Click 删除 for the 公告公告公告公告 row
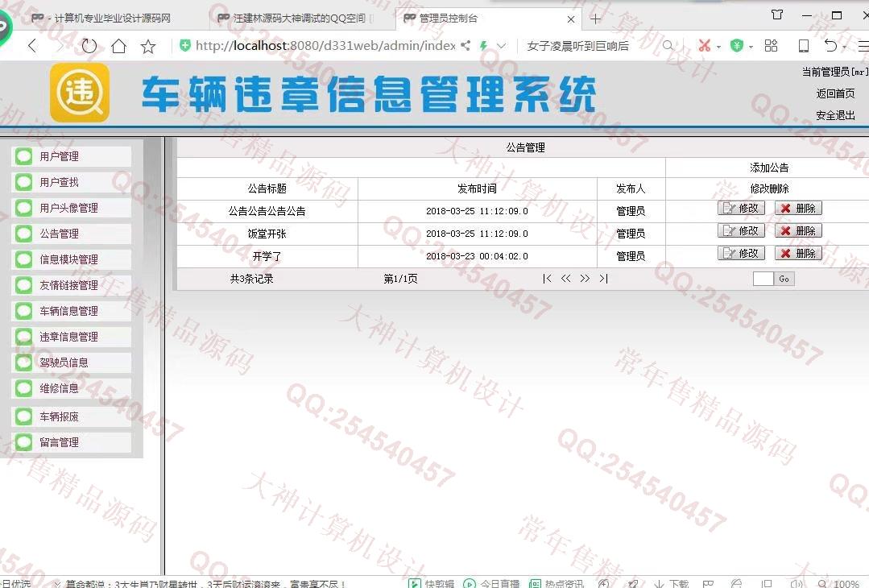This screenshot has width=869, height=588. click(798, 208)
